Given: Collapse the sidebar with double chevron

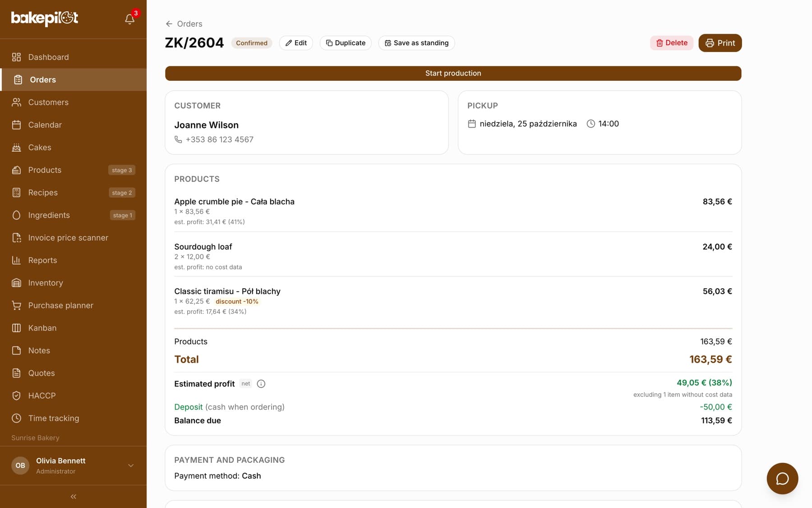Looking at the screenshot, I should pos(73,497).
